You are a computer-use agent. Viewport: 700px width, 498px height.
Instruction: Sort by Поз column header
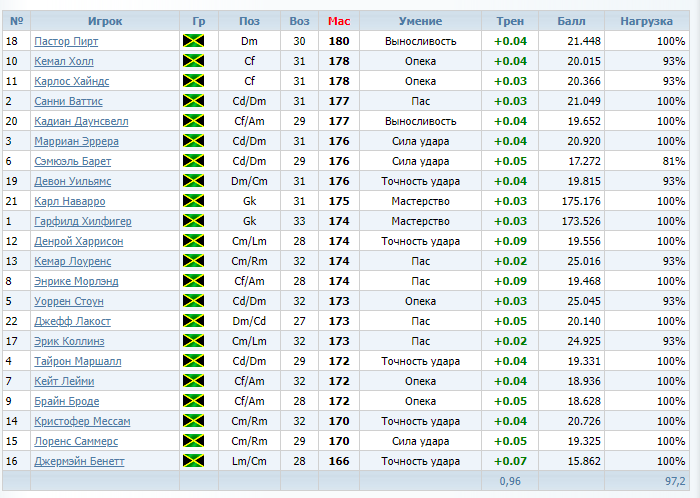click(249, 21)
